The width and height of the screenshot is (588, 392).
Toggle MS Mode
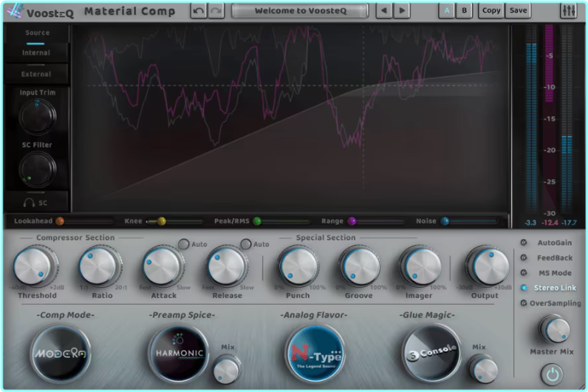pos(547,273)
